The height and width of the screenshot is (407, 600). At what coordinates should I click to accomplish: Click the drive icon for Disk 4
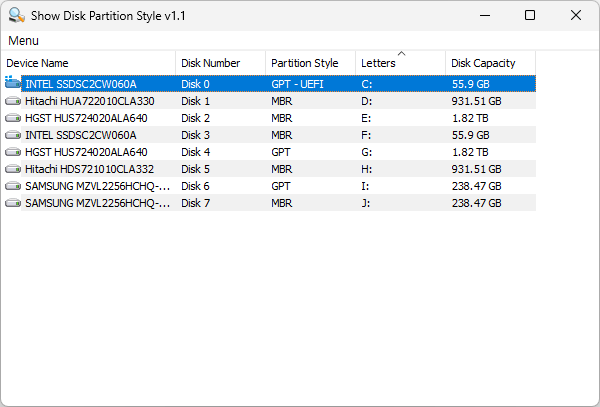[13, 152]
